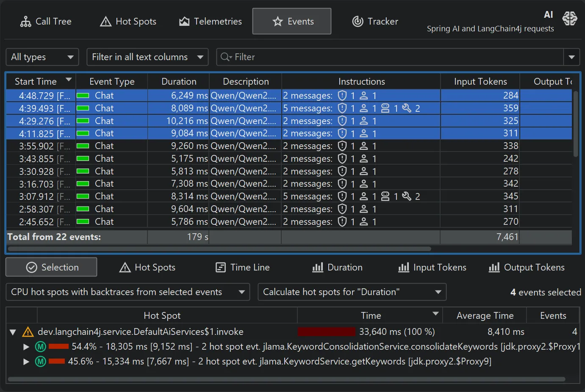Viewport: 585px width, 392px height.
Task: Click the 33,640 ms time bar
Action: 327,331
